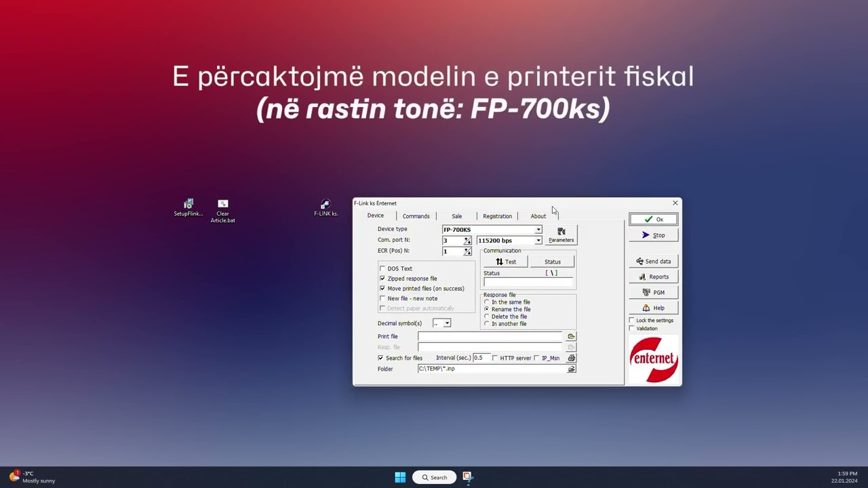Select the F-LINK ks. desktop shortcut
The image size is (868, 488).
tap(325, 208)
